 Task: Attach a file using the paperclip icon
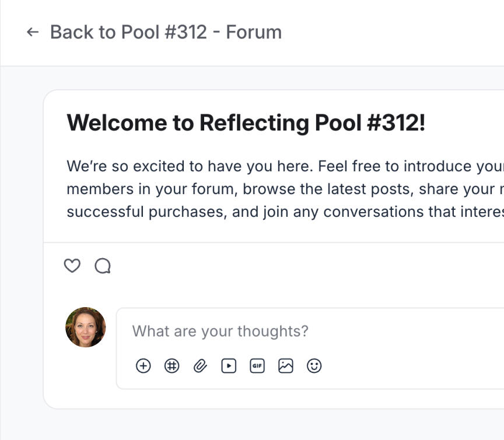pos(200,366)
